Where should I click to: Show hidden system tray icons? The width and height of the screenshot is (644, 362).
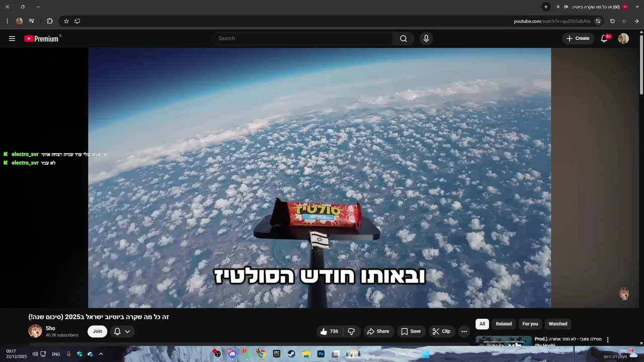101,354
